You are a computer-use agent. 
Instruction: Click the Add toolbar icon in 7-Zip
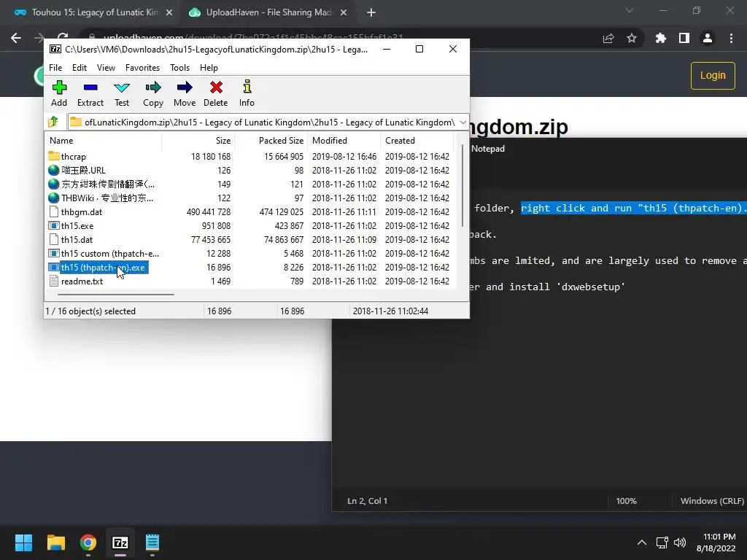(59, 93)
